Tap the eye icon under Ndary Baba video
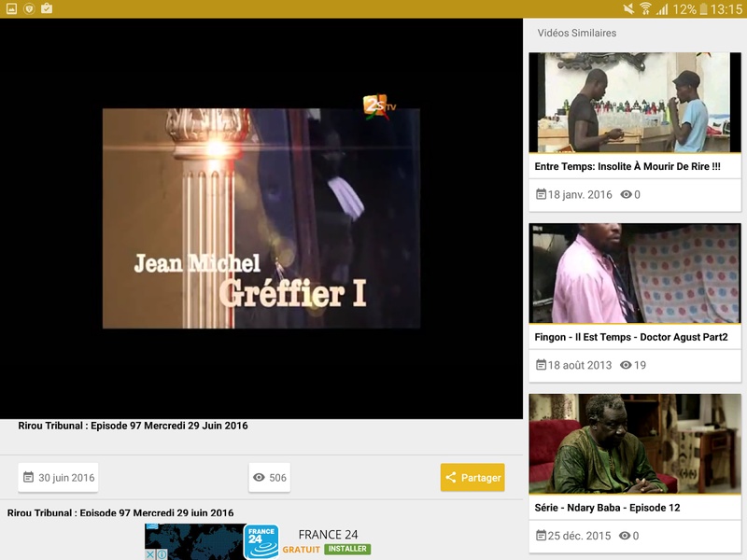Image resolution: width=747 pixels, height=560 pixels. click(x=625, y=535)
